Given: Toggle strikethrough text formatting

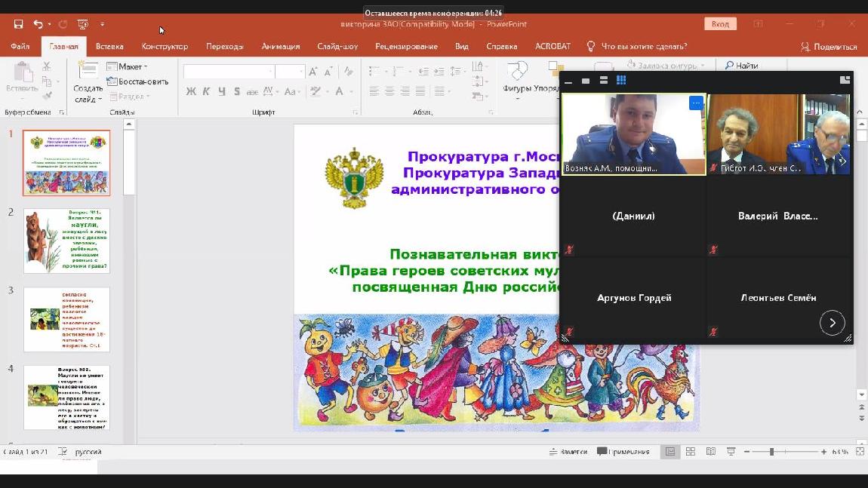Looking at the screenshot, I should [252, 92].
